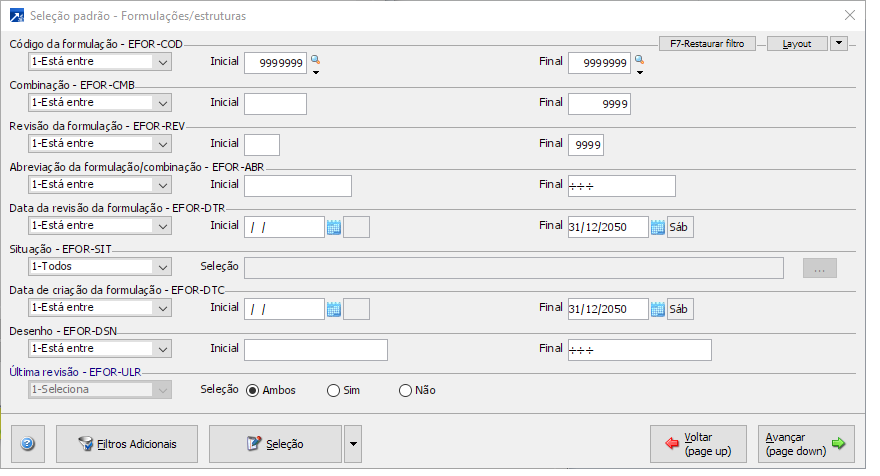The image size is (880, 476).
Task: Select the Sim radio option
Action: [x=334, y=390]
